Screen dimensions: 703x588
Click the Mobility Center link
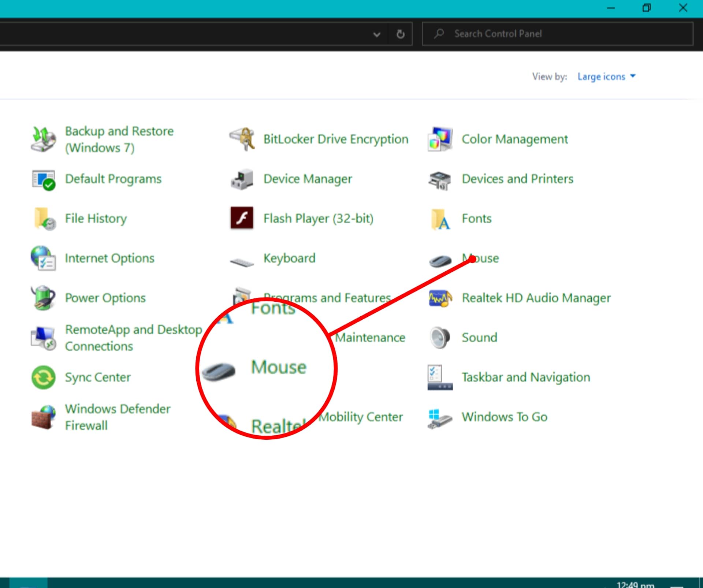(x=361, y=417)
